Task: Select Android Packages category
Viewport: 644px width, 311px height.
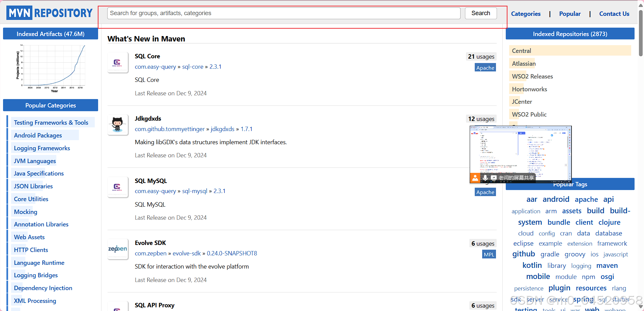Action: pyautogui.click(x=38, y=135)
